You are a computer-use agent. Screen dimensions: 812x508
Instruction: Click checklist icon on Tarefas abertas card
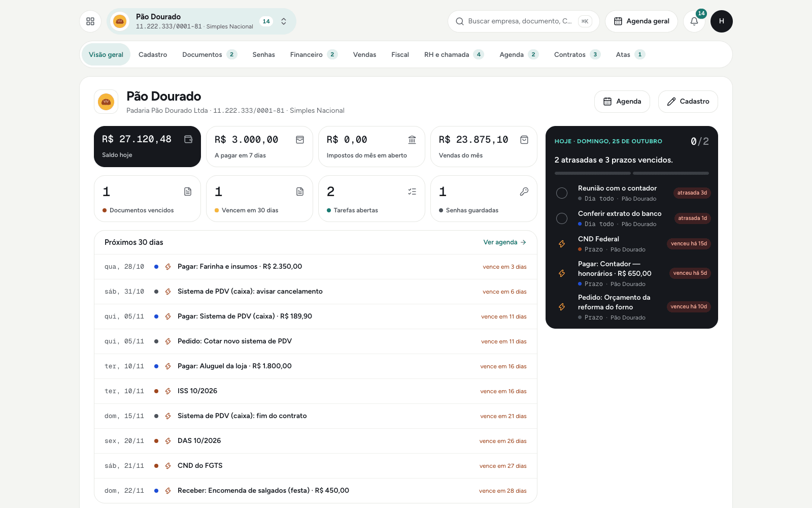pyautogui.click(x=412, y=192)
